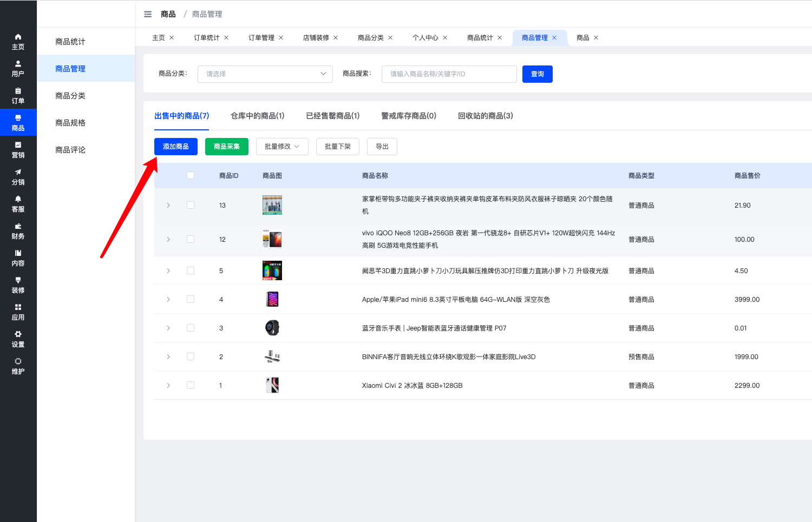The height and width of the screenshot is (522, 812).
Task: Open thumbnail of Jeep smartwatch product
Action: [272, 328]
